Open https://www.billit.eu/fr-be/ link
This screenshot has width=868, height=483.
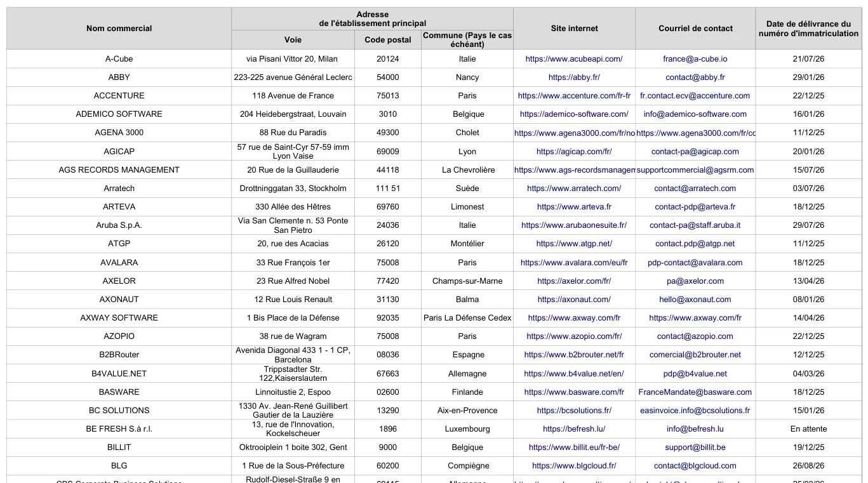click(574, 447)
